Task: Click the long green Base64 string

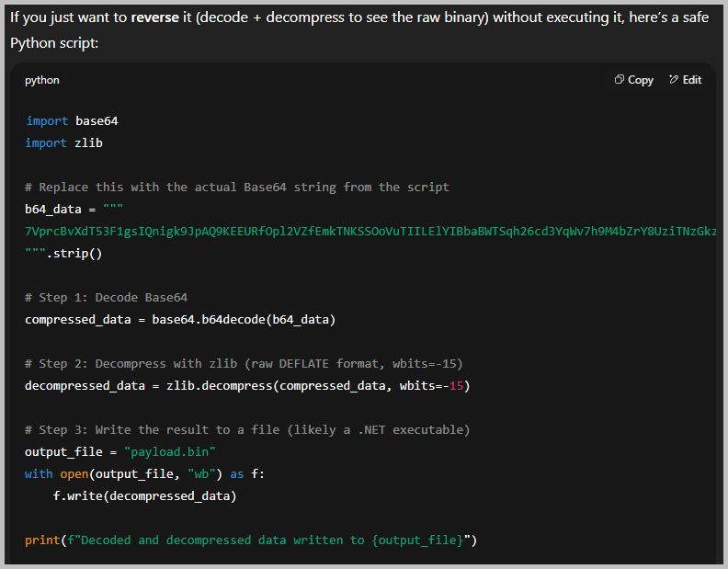Action: click(368, 232)
